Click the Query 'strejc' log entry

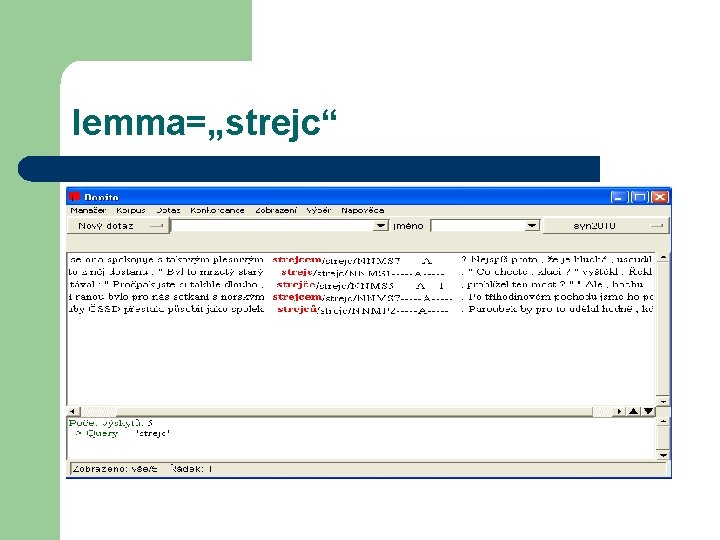(122, 433)
